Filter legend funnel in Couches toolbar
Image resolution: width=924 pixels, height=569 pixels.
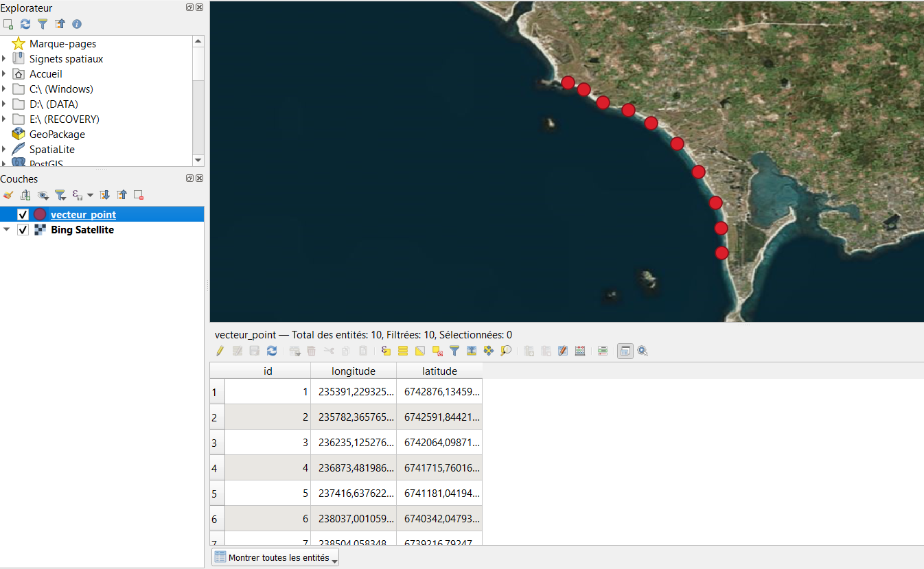pos(60,195)
